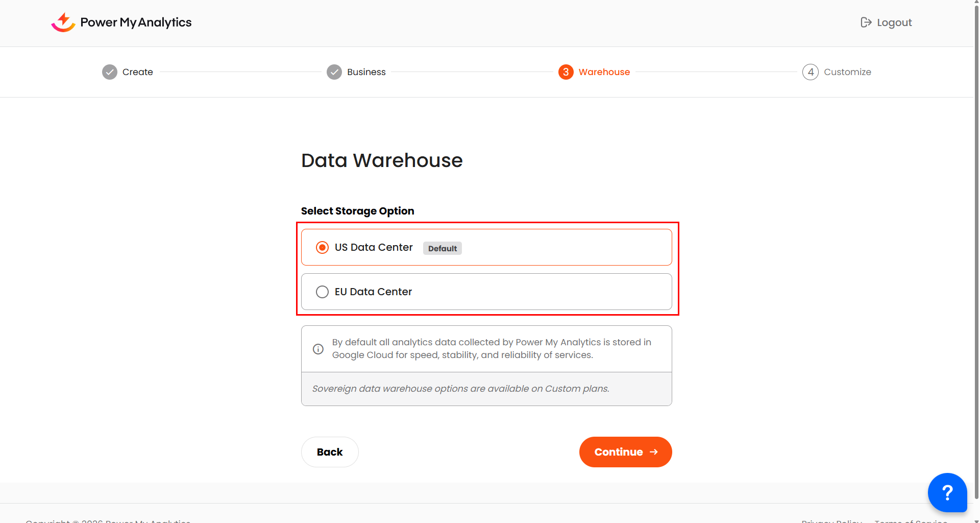Click the page's vertical scrollbar
The height and width of the screenshot is (523, 980).
tap(976, 255)
